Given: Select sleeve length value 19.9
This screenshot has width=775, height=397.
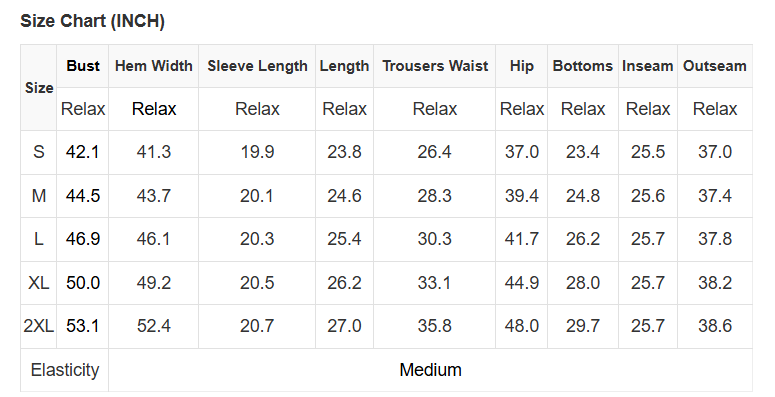Looking at the screenshot, I should (x=257, y=152).
